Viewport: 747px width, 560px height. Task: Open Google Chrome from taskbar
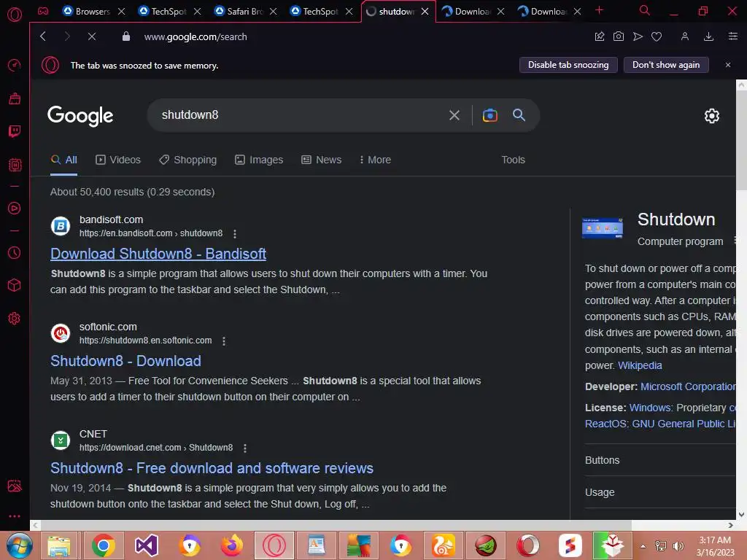click(104, 545)
